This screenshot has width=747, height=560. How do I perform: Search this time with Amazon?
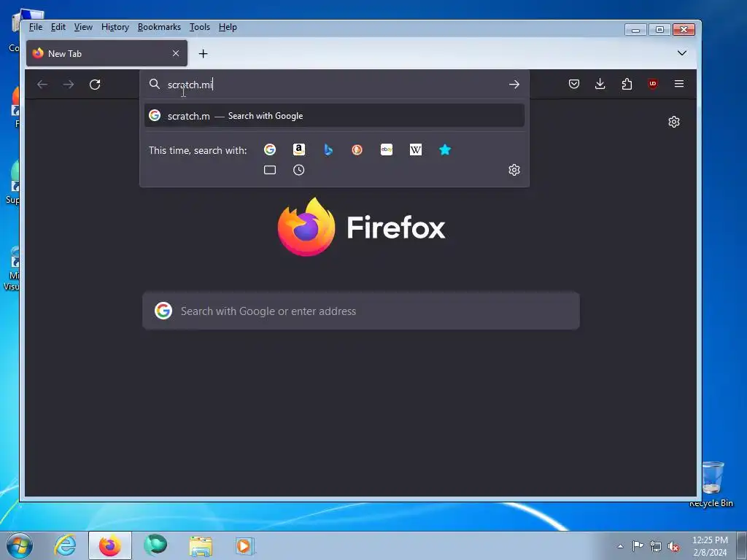coord(298,149)
